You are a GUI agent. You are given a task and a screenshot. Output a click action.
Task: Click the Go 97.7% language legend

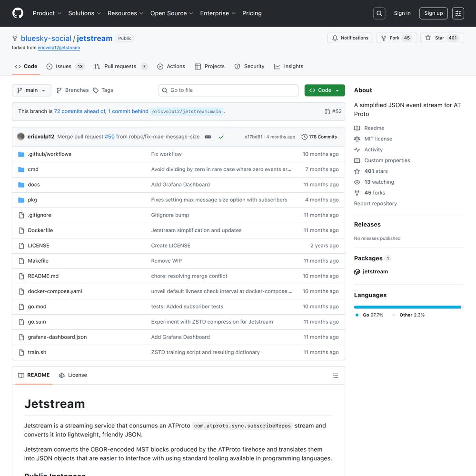[369, 315]
